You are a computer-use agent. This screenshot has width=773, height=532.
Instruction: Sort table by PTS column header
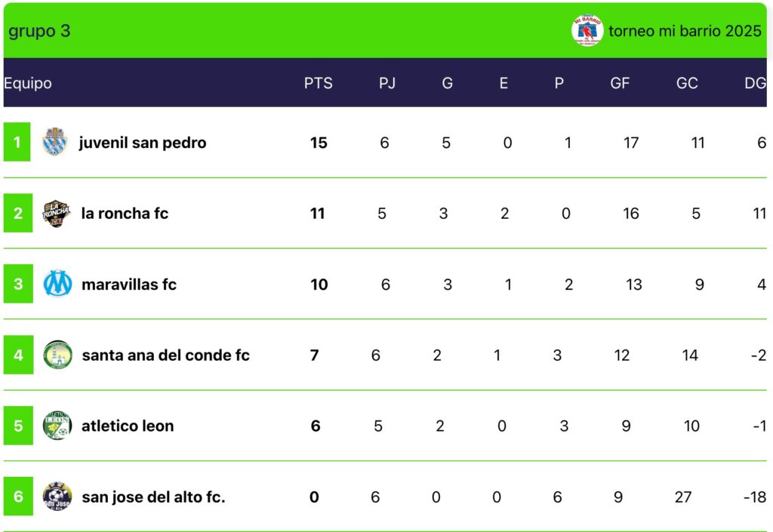318,83
